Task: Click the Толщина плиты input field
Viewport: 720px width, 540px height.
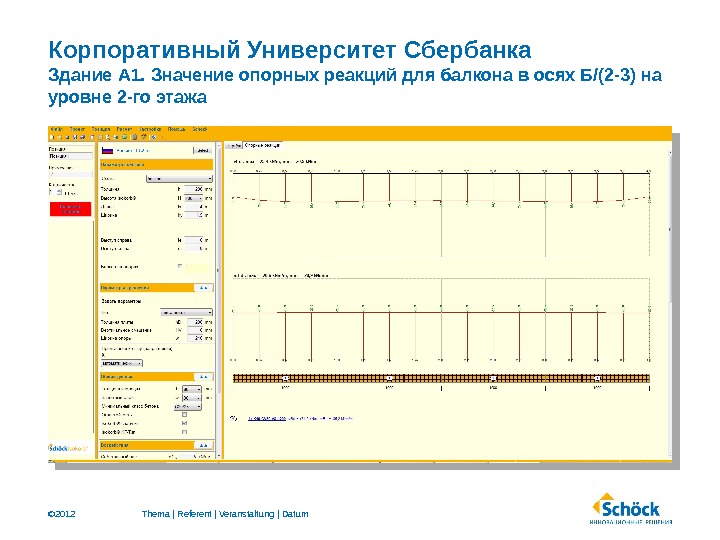Action: click(x=195, y=322)
